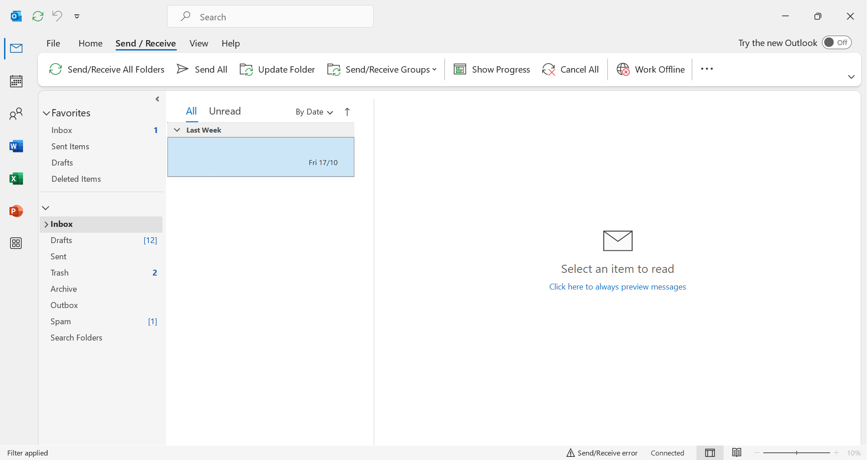Collapse the account folder list chevron
Viewport: 868px width, 460px height.
[46, 208]
